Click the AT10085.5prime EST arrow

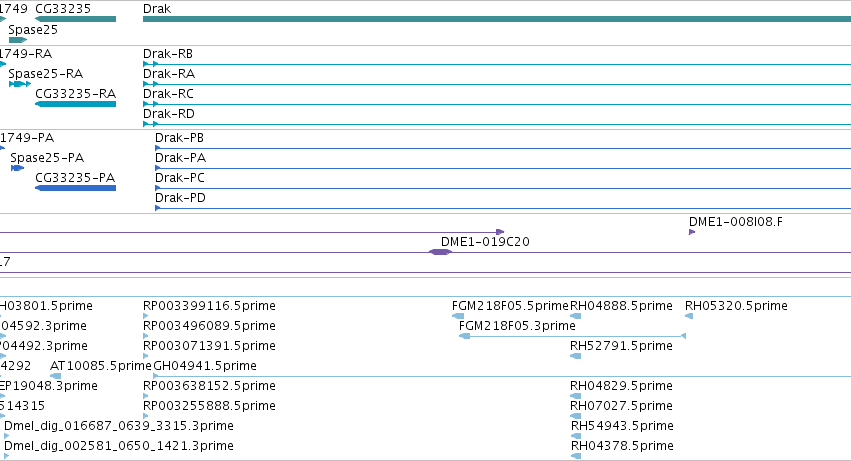pyautogui.click(x=55, y=376)
